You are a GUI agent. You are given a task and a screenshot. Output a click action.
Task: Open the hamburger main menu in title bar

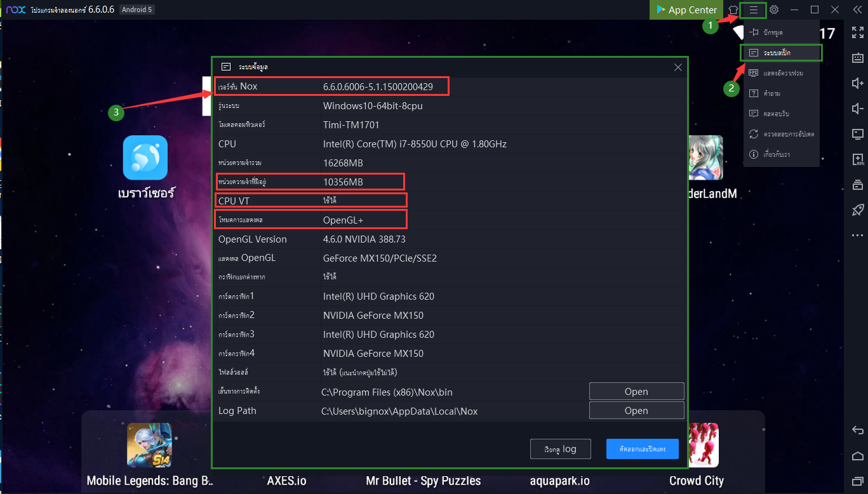(x=754, y=10)
